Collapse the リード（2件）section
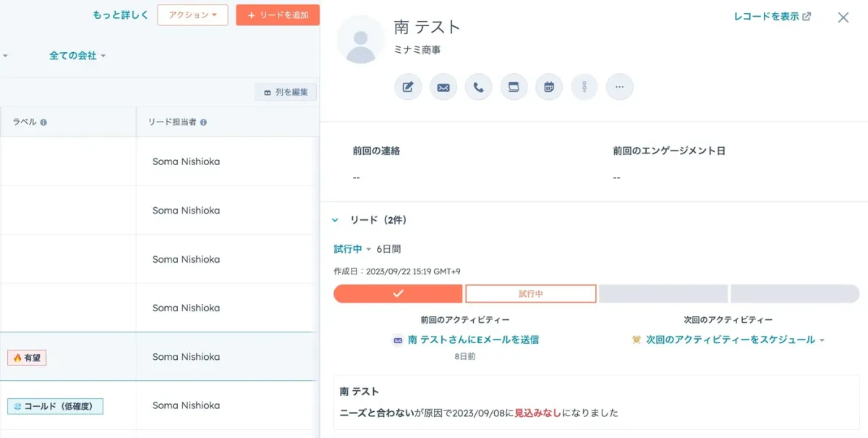This screenshot has width=868, height=438. 335,220
